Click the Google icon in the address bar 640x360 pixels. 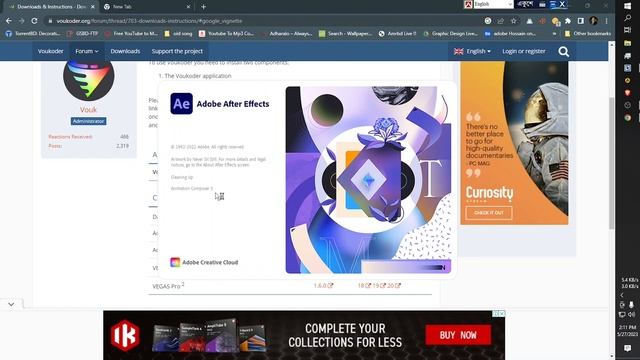488,21
